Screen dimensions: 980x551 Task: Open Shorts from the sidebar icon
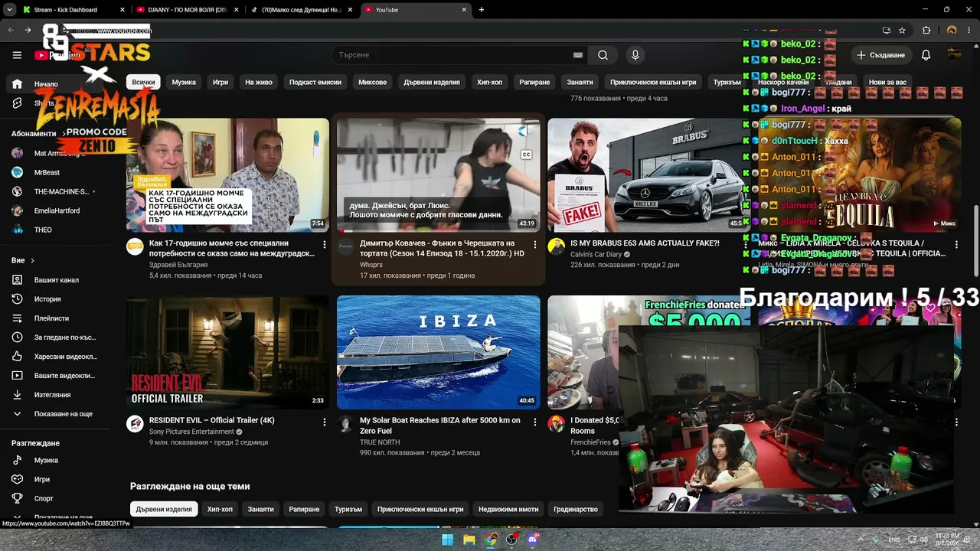tap(17, 103)
